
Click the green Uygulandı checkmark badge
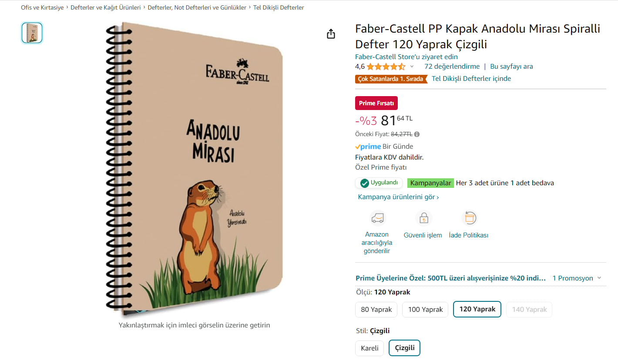pyautogui.click(x=379, y=183)
